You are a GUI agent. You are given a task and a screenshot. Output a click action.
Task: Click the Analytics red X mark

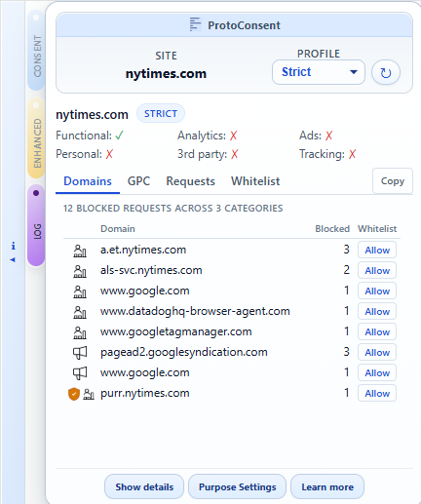[233, 136]
